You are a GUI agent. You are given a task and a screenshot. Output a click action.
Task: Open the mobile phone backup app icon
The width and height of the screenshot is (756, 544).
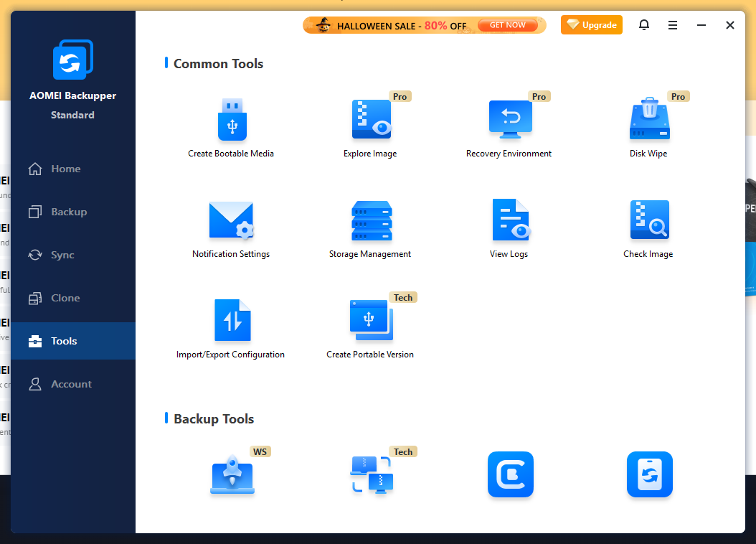point(649,474)
